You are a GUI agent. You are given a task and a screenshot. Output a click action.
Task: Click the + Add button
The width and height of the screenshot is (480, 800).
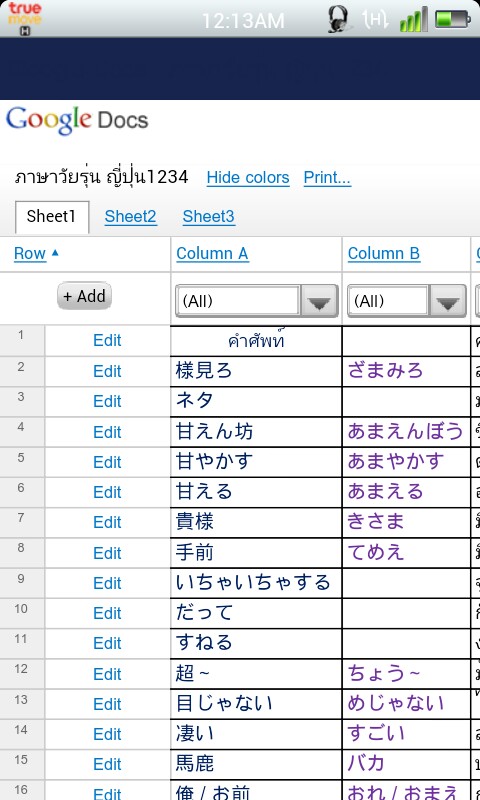click(x=84, y=296)
